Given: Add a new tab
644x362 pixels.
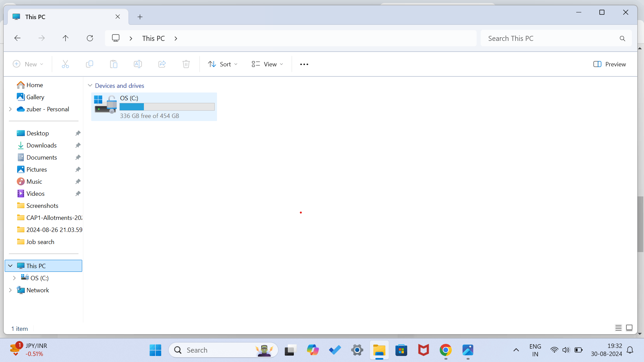Looking at the screenshot, I should (x=140, y=17).
